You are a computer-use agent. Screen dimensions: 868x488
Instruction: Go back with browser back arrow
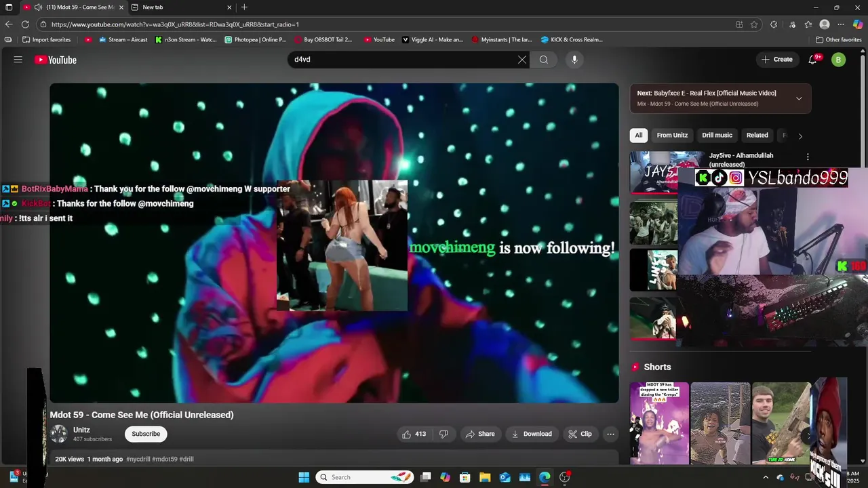coord(9,24)
